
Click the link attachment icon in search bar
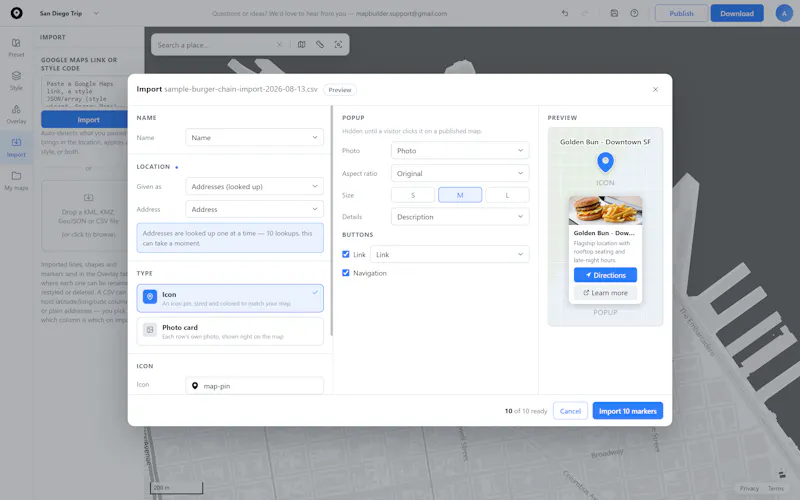pos(320,45)
